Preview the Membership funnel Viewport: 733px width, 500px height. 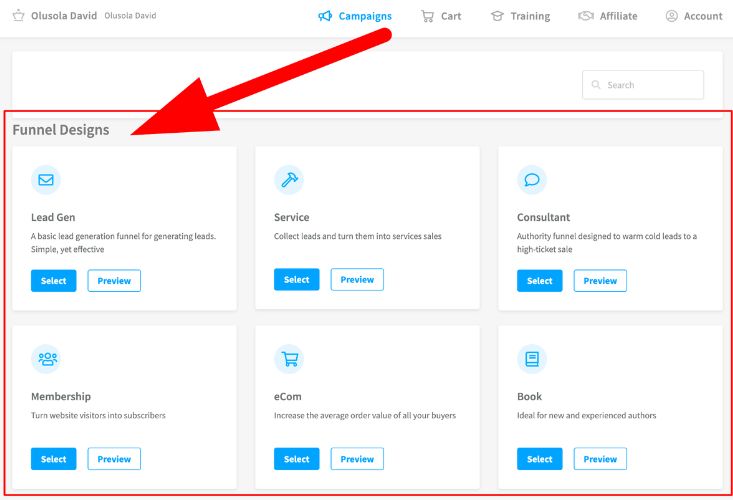click(x=114, y=459)
